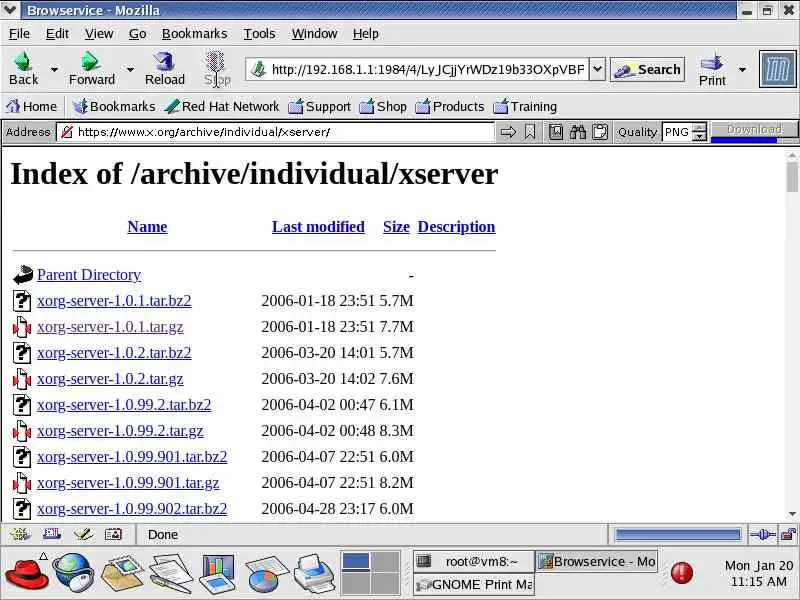This screenshot has width=800, height=600.
Task: Open the Bookmarks menu
Action: 194,34
